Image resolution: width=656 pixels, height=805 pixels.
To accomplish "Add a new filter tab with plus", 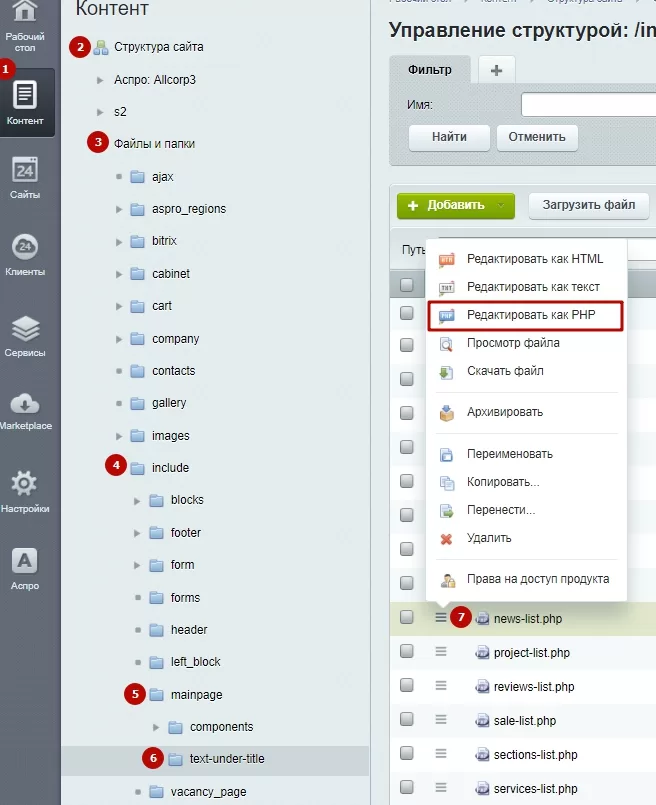I will [496, 70].
